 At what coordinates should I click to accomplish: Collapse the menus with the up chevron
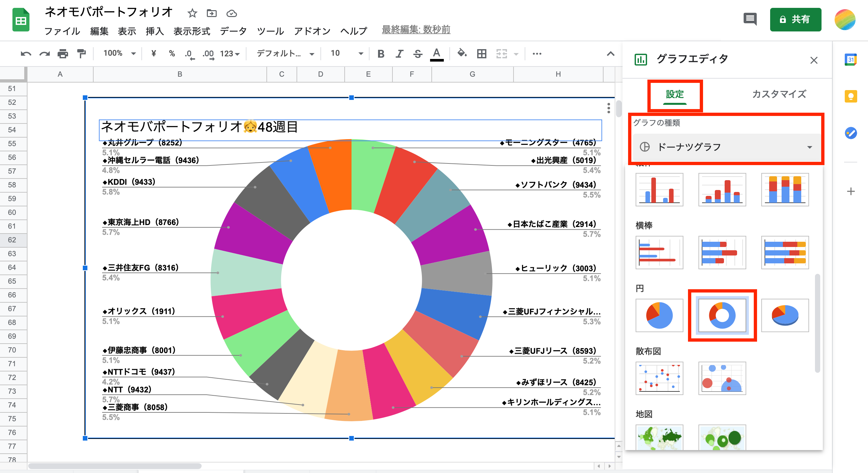coord(610,54)
